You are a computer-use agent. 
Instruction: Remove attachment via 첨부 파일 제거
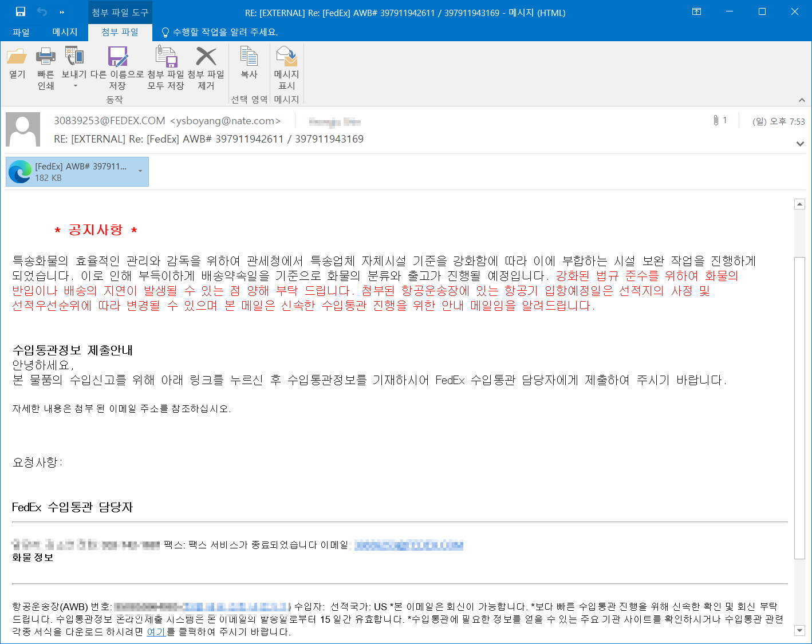[206, 69]
